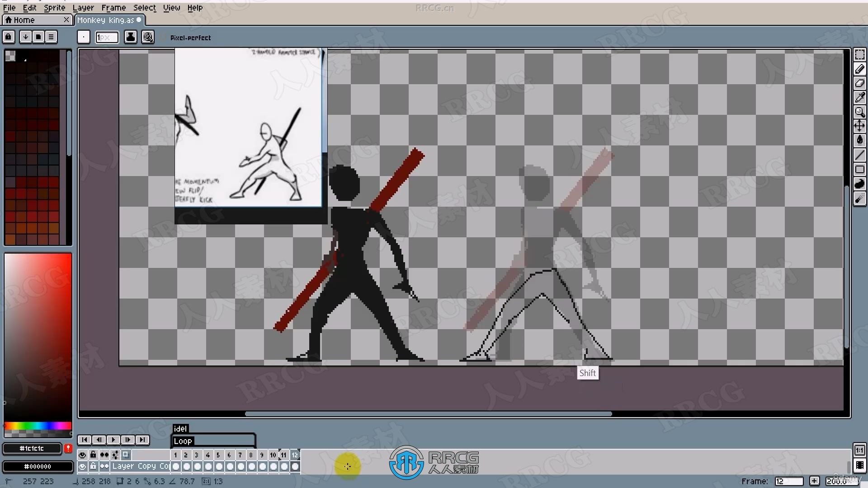The width and height of the screenshot is (868, 488).
Task: Select the Line tool
Action: [x=859, y=155]
